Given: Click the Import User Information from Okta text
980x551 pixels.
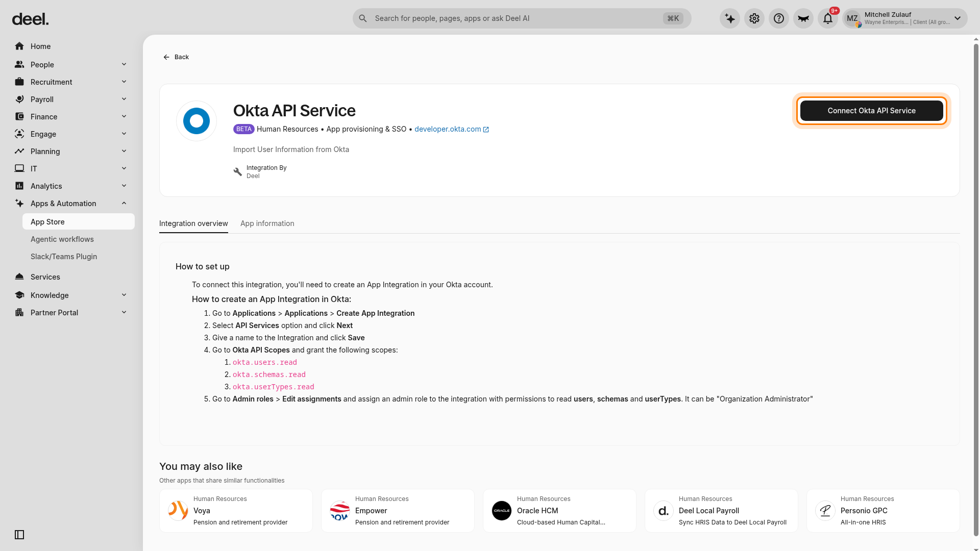Looking at the screenshot, I should coord(291,149).
